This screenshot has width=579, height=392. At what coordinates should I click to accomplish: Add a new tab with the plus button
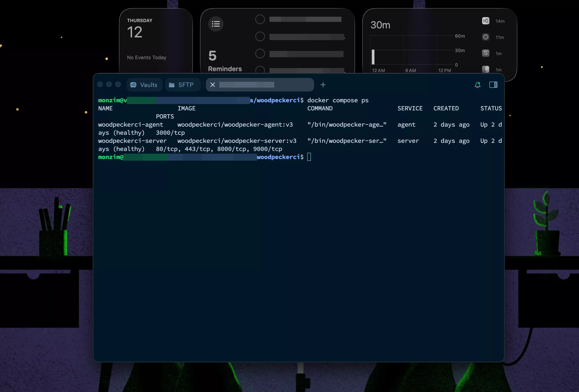click(x=323, y=85)
